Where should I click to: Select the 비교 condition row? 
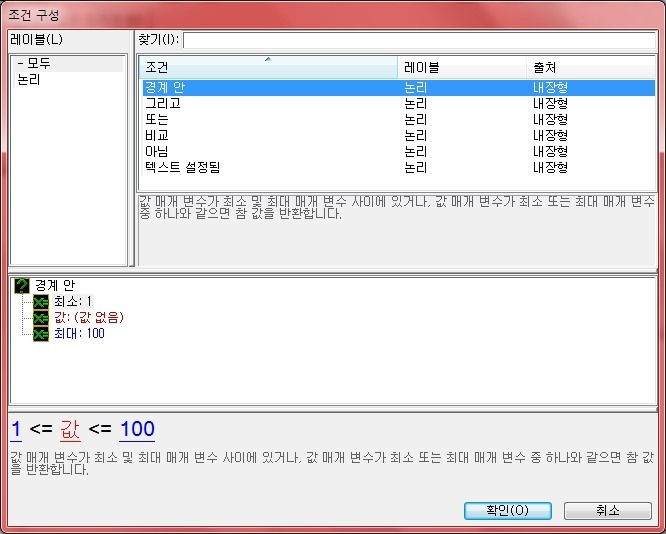[398, 136]
